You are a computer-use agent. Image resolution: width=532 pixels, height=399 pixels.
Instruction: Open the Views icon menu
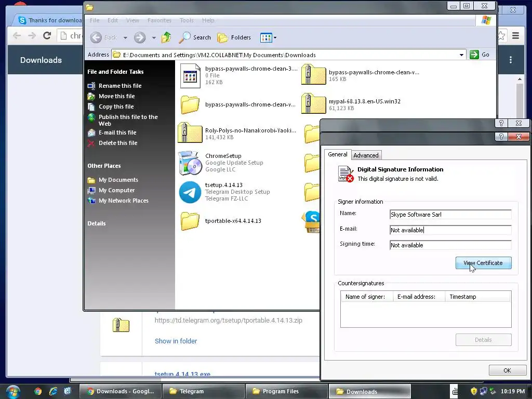268,37
